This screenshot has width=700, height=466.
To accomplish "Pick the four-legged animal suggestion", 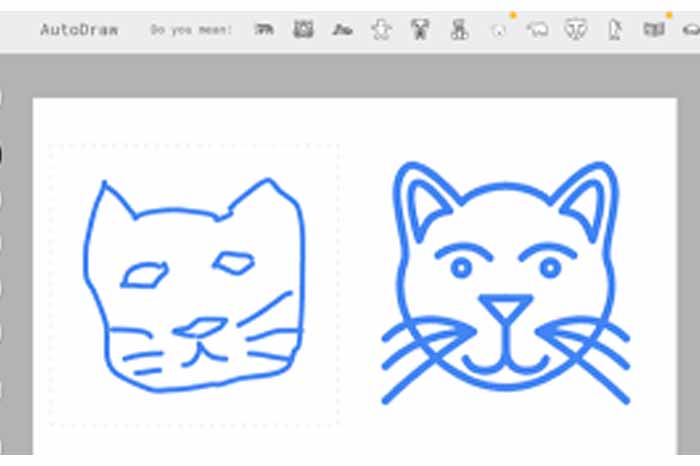I will point(264,30).
